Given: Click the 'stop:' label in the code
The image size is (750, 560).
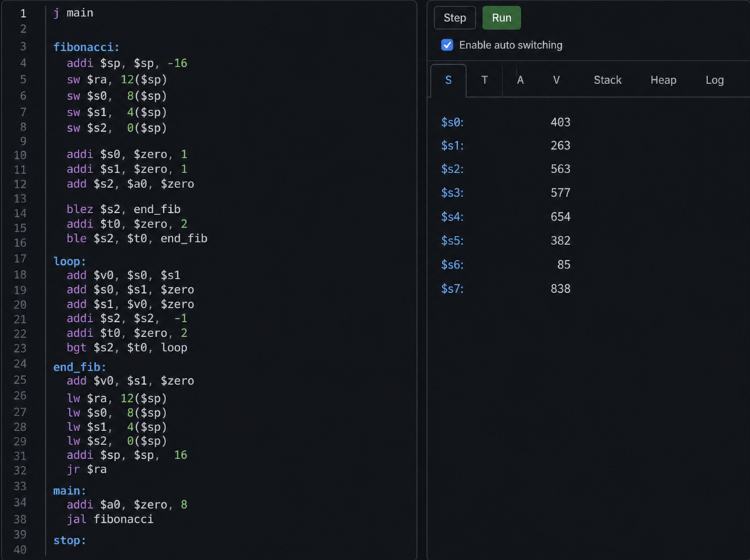Looking at the screenshot, I should click(x=69, y=541).
